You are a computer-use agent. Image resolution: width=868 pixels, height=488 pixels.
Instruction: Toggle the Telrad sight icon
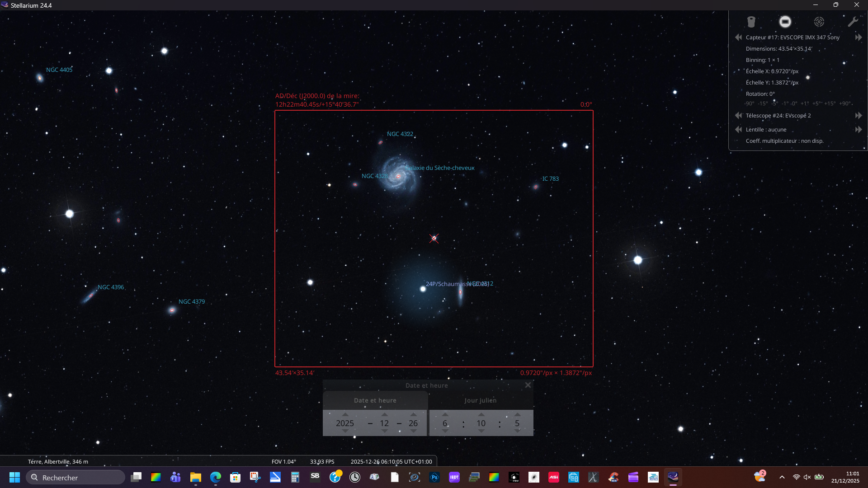click(819, 22)
